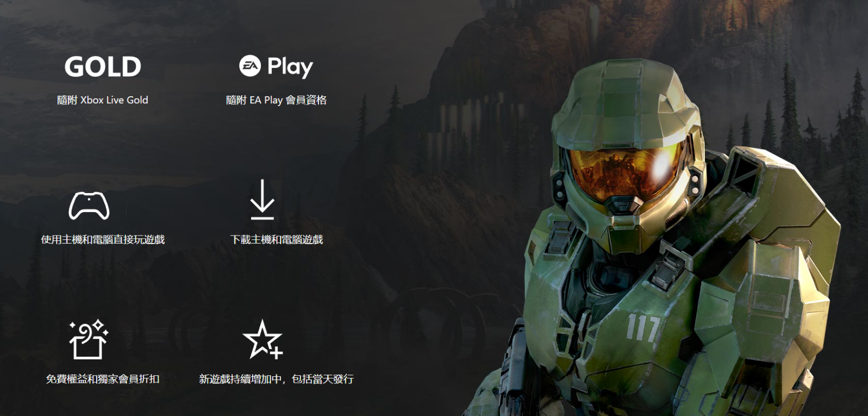Select the gift box perks icon

click(89, 339)
